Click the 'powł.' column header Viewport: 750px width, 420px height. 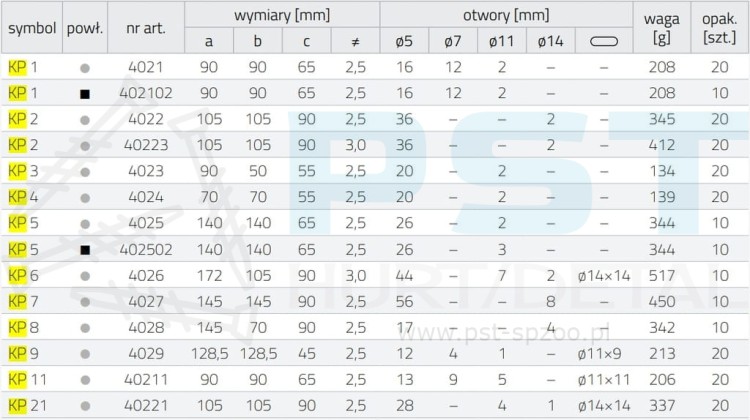(85, 28)
